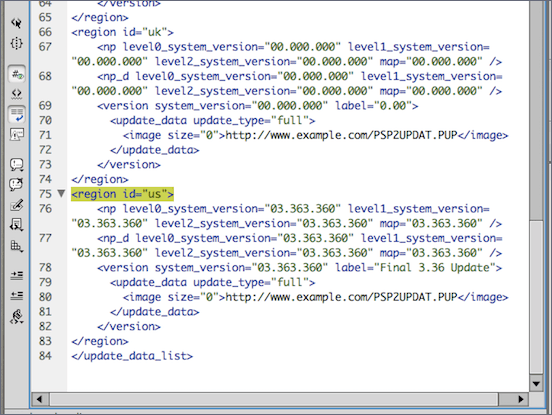Click the </update_data_list> closing tag
552x415 pixels.
pos(132,356)
